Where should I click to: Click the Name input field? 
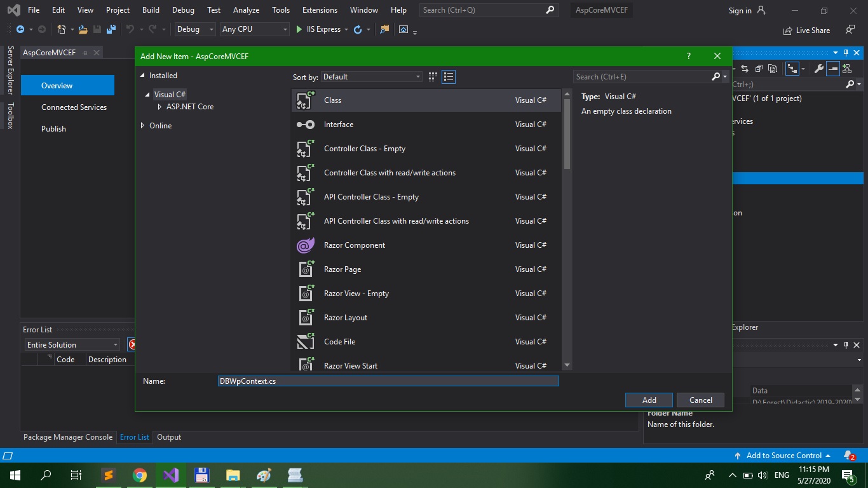pos(388,381)
